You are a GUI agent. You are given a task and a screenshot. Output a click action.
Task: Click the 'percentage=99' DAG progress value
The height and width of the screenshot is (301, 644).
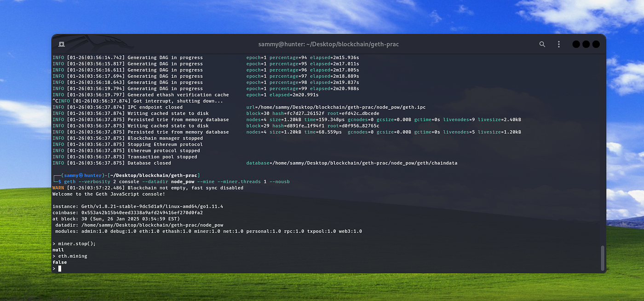coord(288,88)
